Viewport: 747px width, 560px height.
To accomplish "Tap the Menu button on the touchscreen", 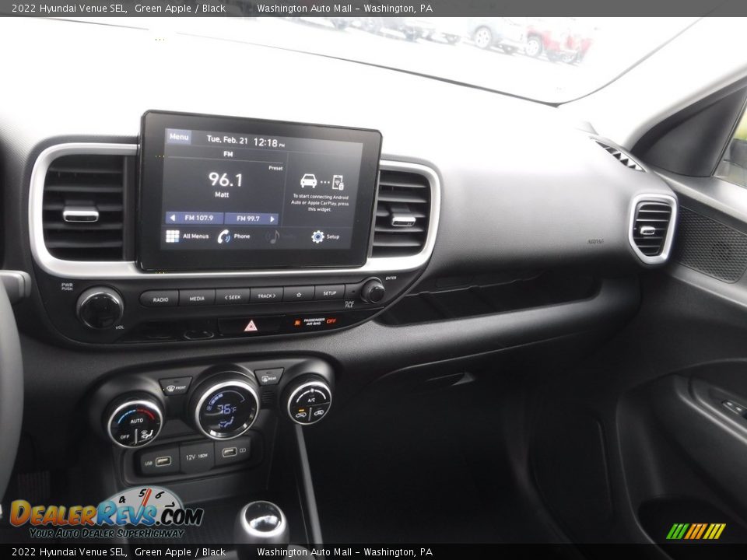I will (x=179, y=137).
